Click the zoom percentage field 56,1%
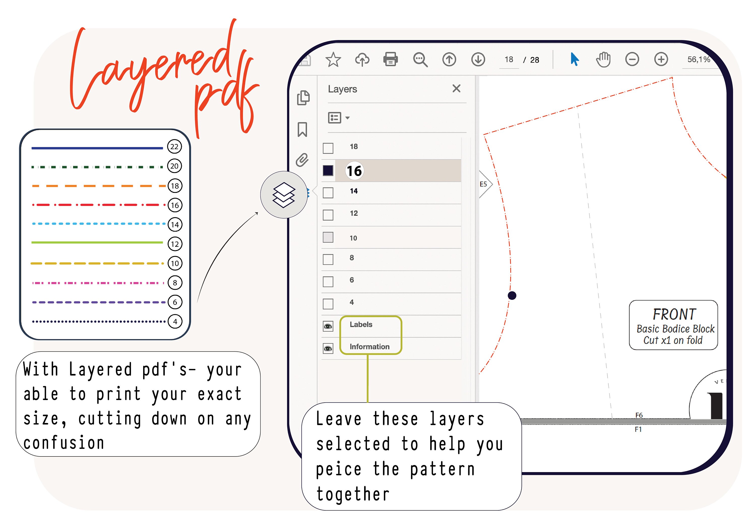 pyautogui.click(x=698, y=60)
